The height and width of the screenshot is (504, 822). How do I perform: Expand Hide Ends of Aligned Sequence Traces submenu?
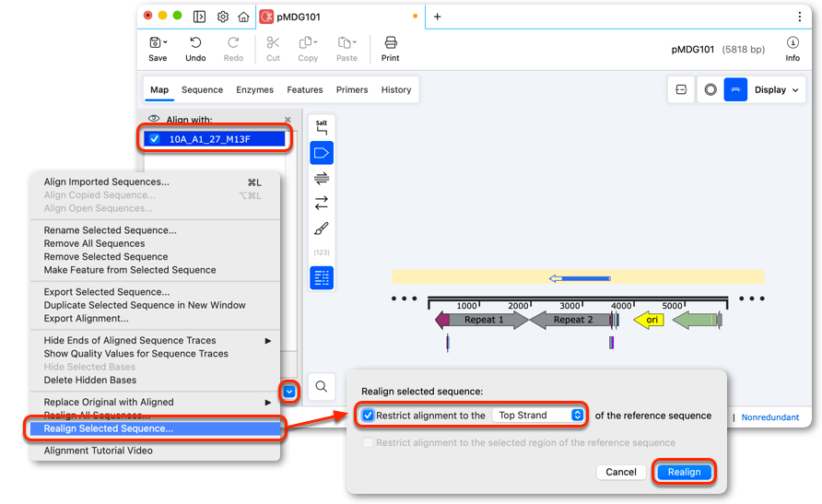click(268, 341)
